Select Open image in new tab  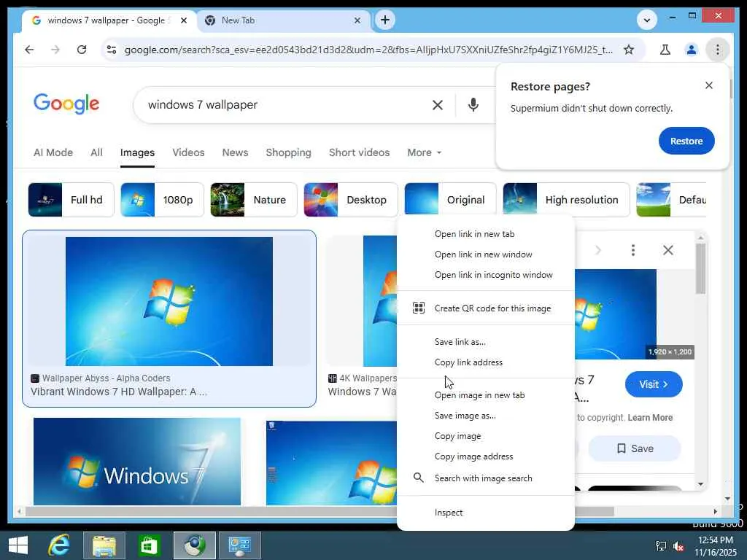coord(485,395)
